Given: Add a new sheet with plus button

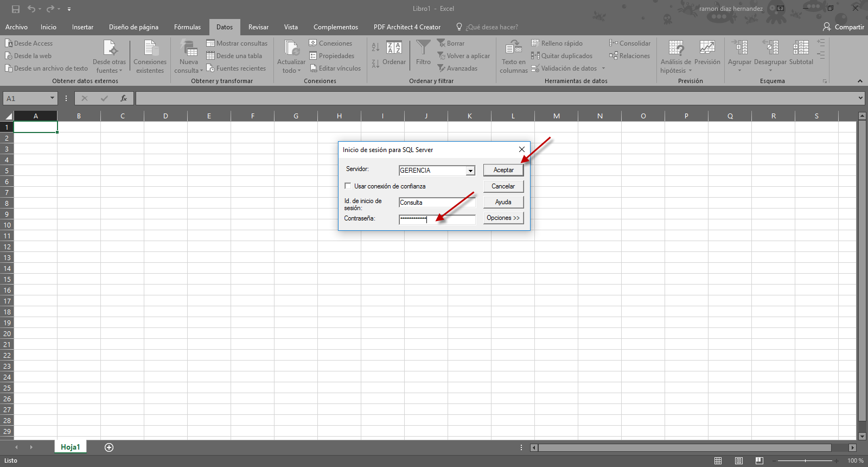Looking at the screenshot, I should (109, 447).
